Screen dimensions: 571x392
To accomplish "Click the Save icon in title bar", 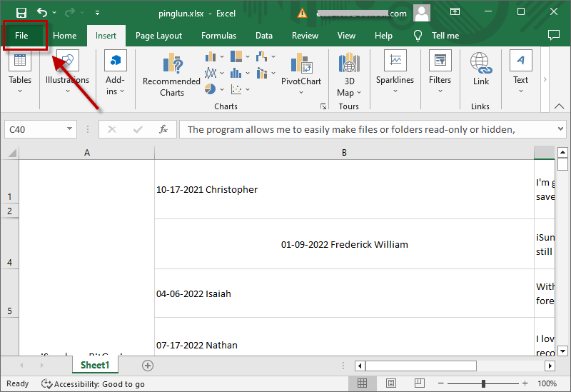I will click(x=21, y=13).
